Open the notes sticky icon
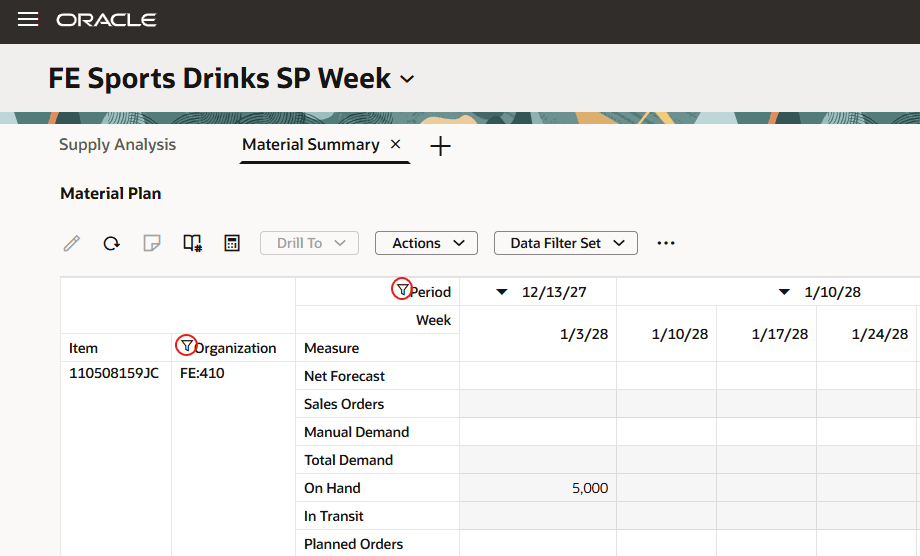The height and width of the screenshot is (556, 920). 151,243
